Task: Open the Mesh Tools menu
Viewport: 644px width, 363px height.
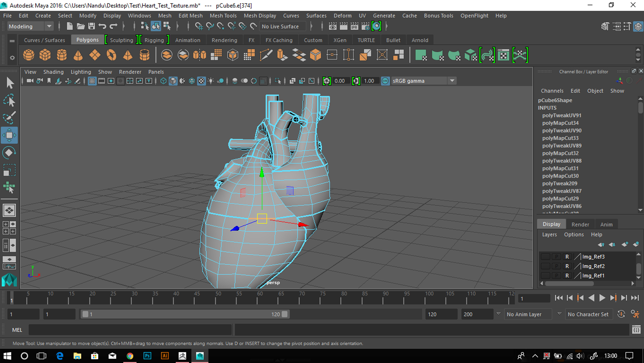Action: coord(223,15)
